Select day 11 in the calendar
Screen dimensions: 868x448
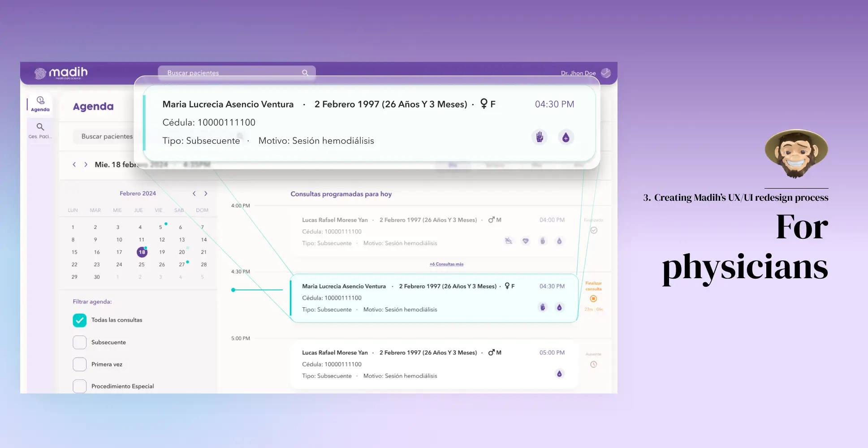click(142, 240)
